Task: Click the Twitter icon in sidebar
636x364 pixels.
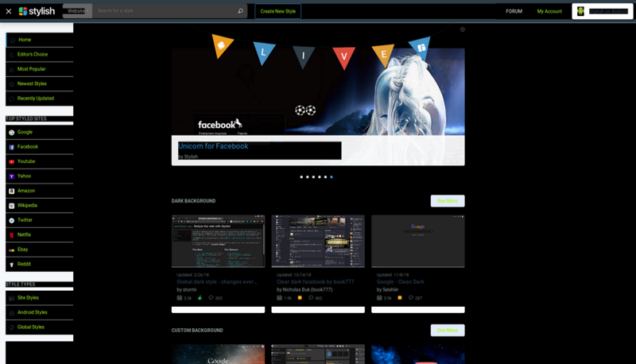Action: 12,220
